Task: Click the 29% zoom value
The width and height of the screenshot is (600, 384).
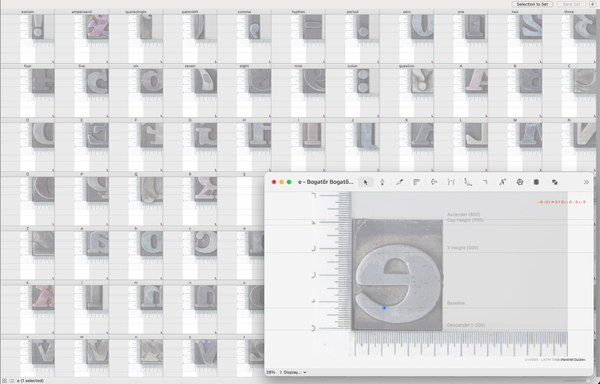Action: (271, 372)
